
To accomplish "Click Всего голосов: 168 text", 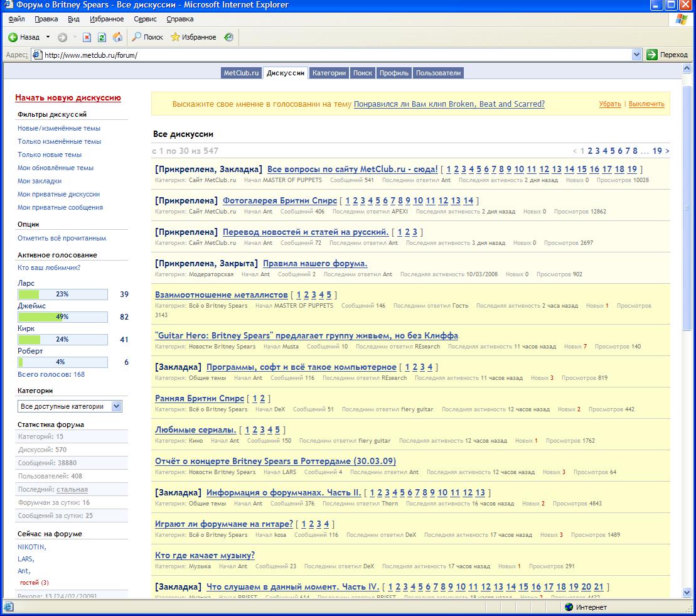I will pos(51,374).
